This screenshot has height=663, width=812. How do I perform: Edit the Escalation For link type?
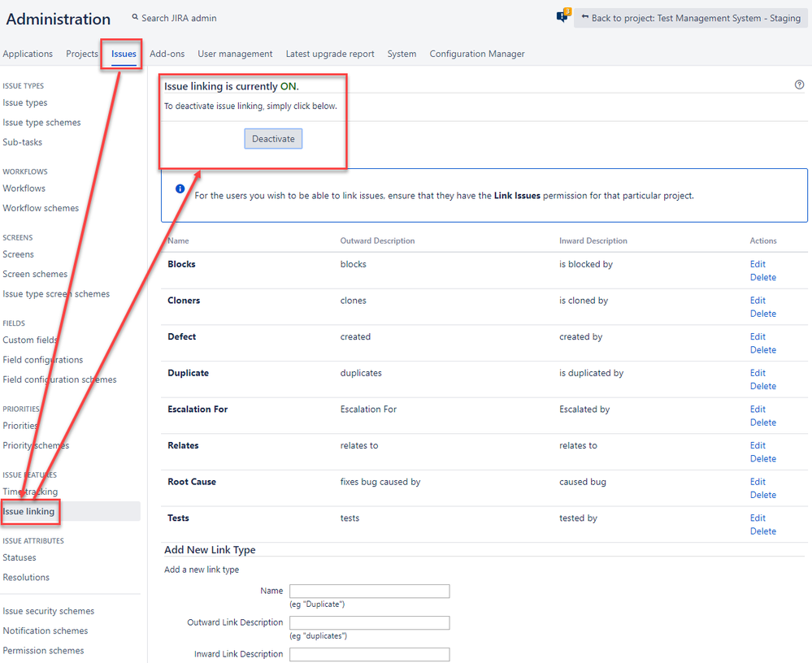[758, 409]
